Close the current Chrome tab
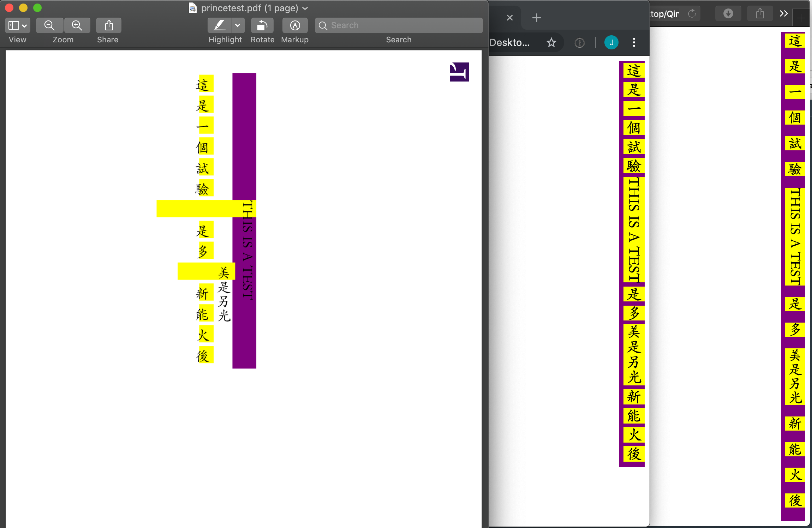812x528 pixels. [509, 18]
